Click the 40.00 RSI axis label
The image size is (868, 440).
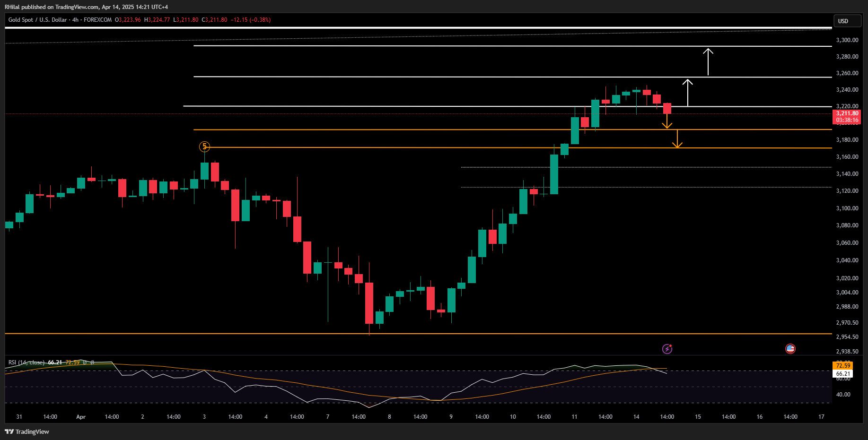(x=843, y=395)
